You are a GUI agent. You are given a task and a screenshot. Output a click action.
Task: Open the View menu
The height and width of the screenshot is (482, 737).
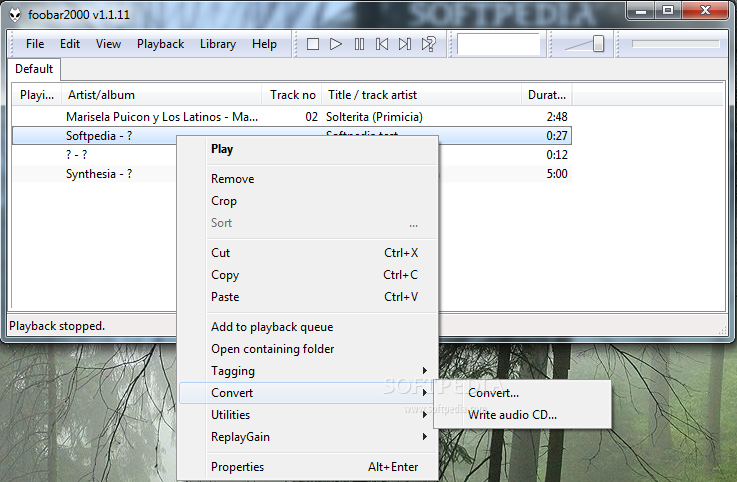point(108,44)
